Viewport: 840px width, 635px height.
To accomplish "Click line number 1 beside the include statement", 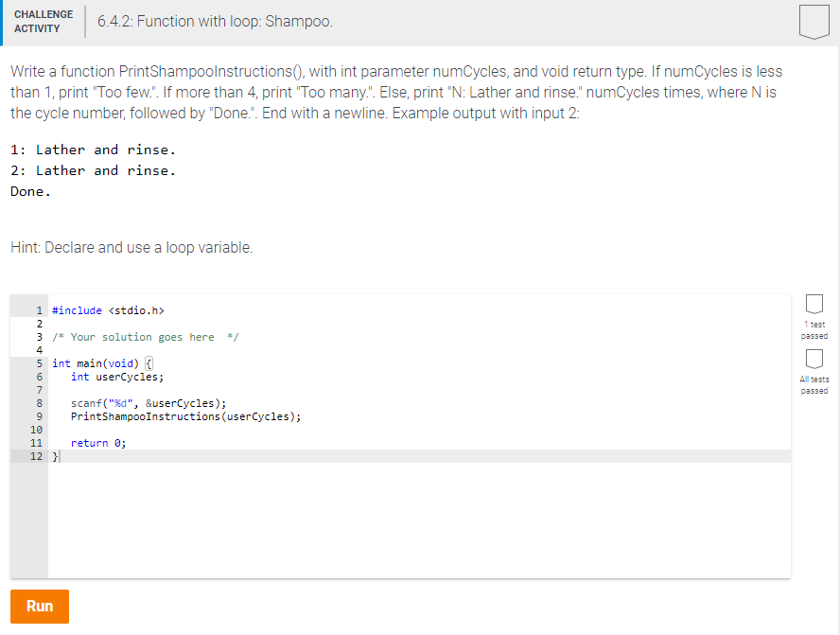I will click(x=38, y=309).
